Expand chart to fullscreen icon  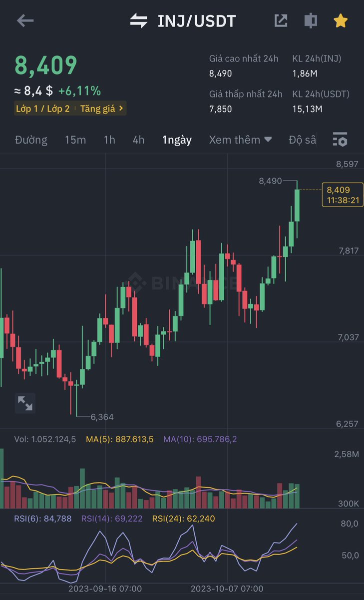coord(25,403)
